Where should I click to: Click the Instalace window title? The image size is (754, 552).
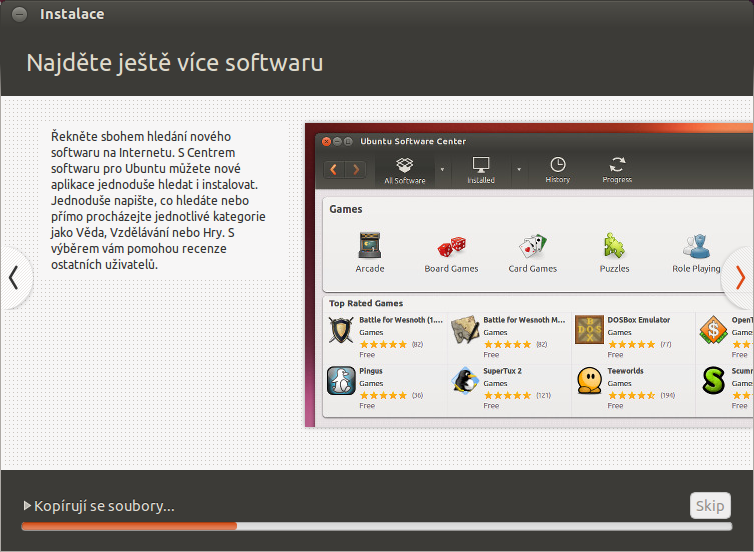72,14
